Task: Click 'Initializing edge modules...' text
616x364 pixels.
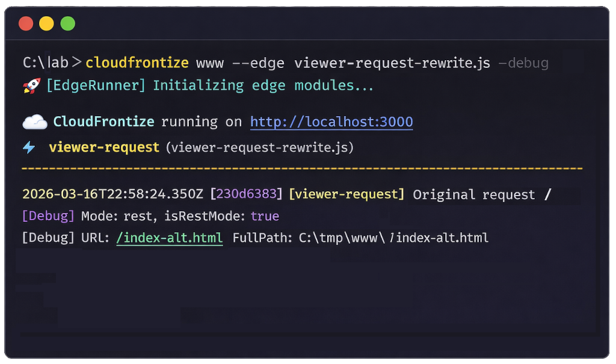Action: click(263, 85)
